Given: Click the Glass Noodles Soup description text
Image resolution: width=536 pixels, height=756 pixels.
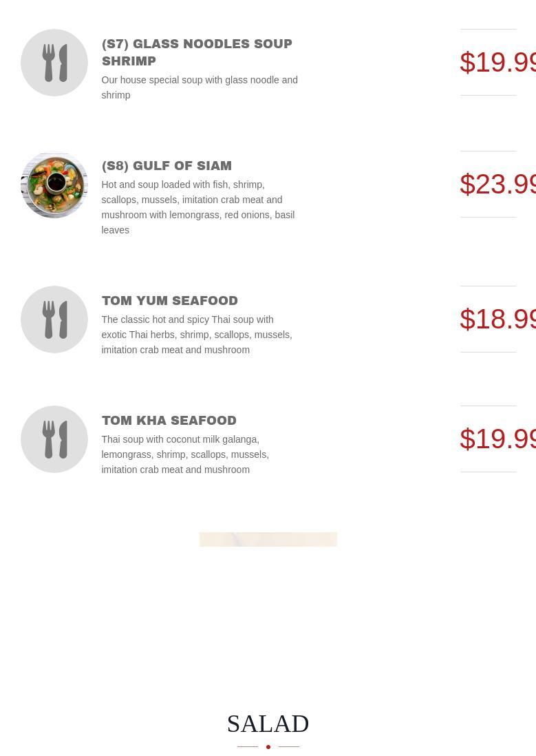Looking at the screenshot, I should click(x=200, y=87).
